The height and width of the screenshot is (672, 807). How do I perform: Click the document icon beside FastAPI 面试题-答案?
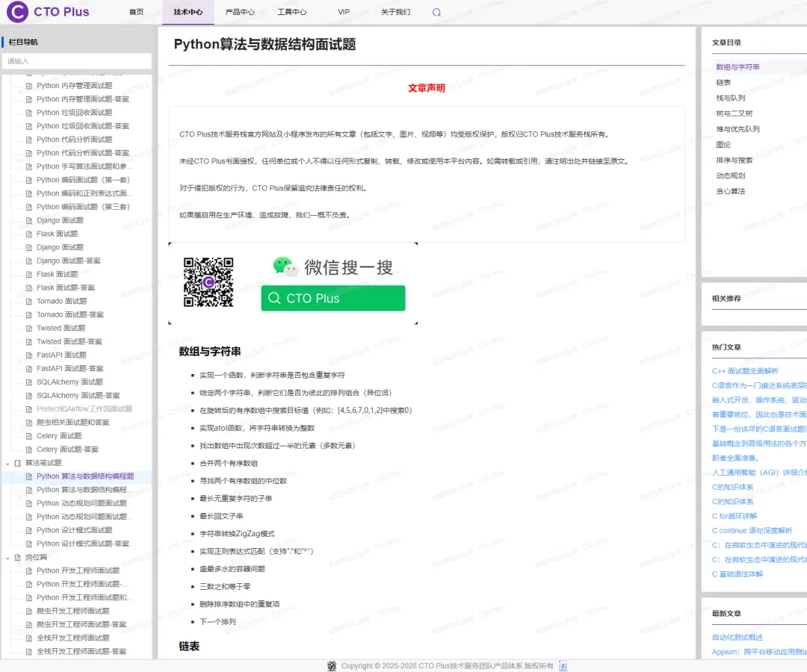pyautogui.click(x=29, y=369)
